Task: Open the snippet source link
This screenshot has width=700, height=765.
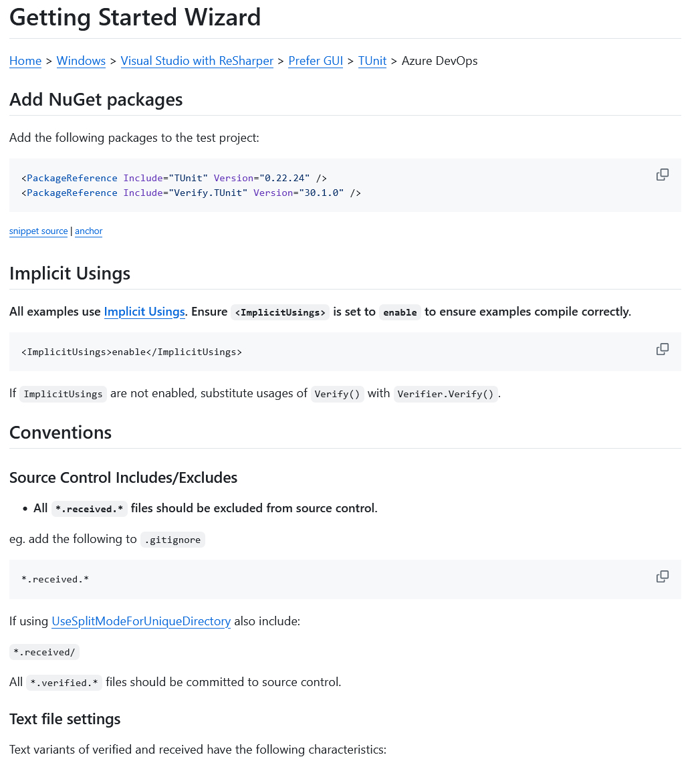Action: click(x=38, y=231)
